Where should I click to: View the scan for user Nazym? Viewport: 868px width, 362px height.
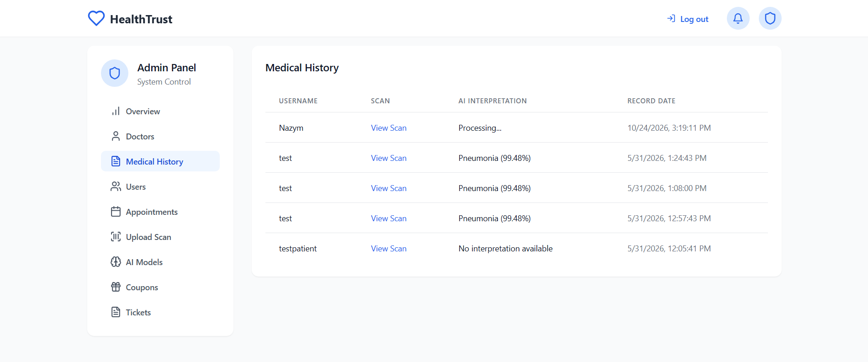(389, 128)
